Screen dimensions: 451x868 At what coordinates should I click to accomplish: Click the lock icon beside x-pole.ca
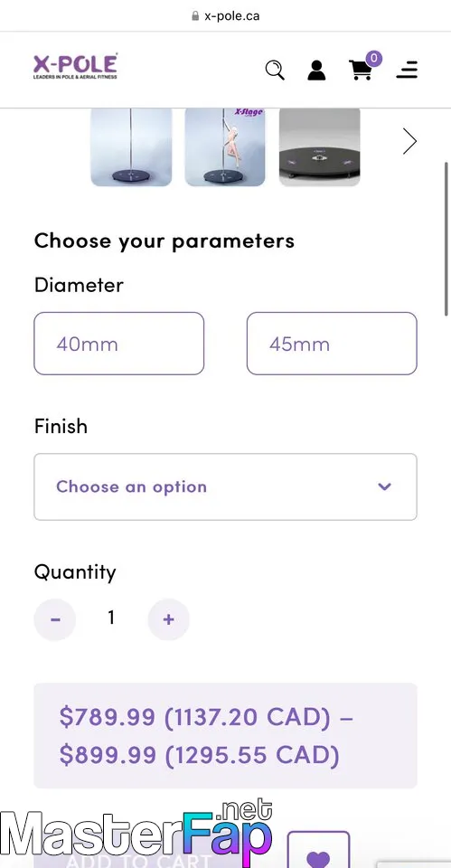point(195,15)
